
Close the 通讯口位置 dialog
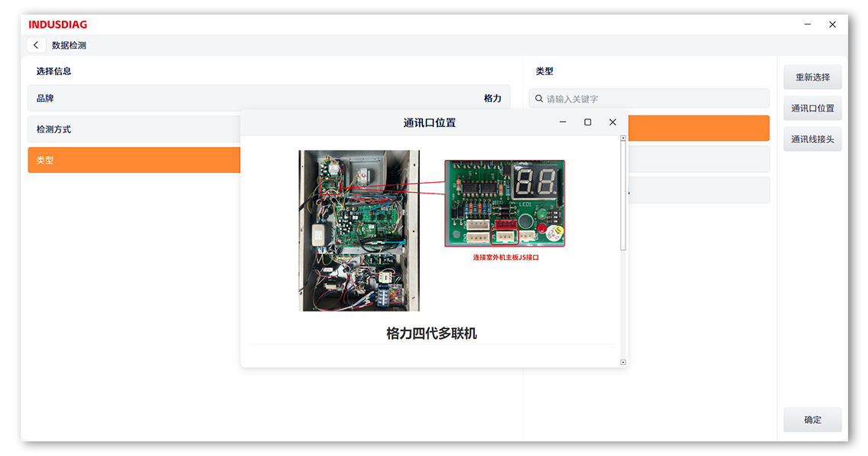coord(613,122)
